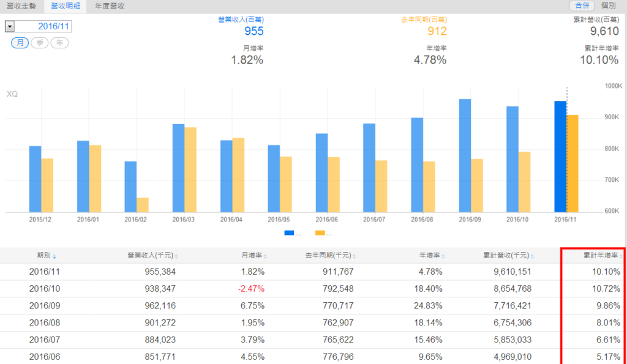Open the 年度營收 tab
The height and width of the screenshot is (364, 627).
[x=110, y=6]
